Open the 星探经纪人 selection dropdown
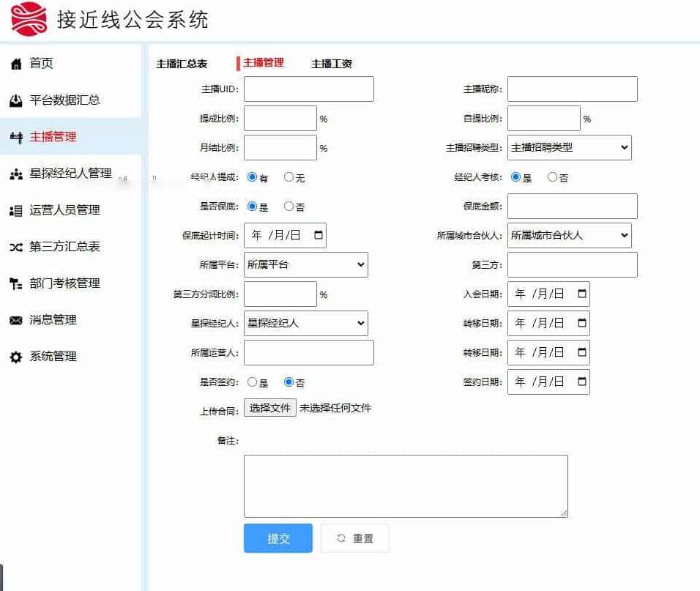The image size is (700, 591). pos(308,323)
